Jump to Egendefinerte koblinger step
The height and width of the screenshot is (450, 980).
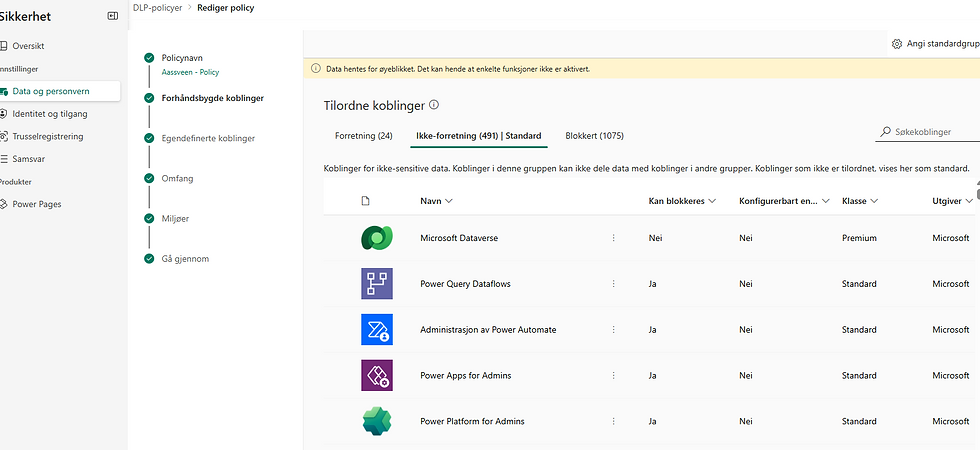tap(208, 138)
